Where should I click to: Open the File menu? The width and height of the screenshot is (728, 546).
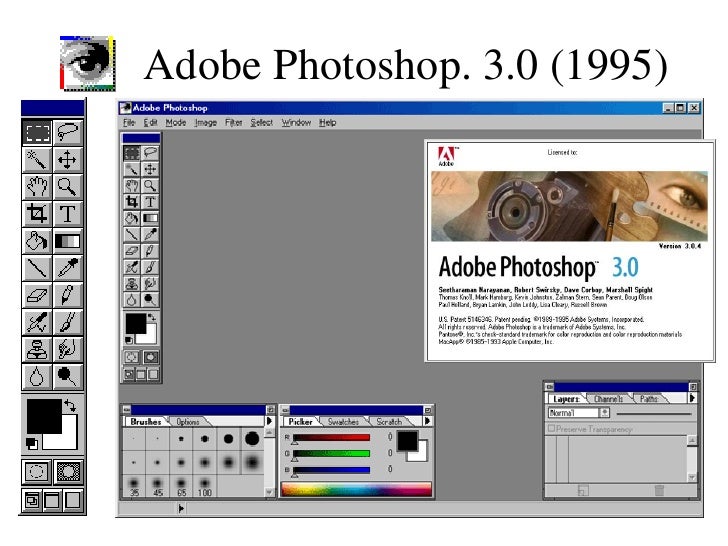click(129, 123)
